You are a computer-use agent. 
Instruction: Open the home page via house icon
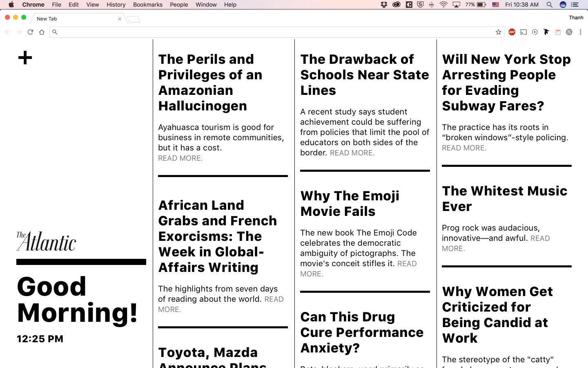point(42,32)
